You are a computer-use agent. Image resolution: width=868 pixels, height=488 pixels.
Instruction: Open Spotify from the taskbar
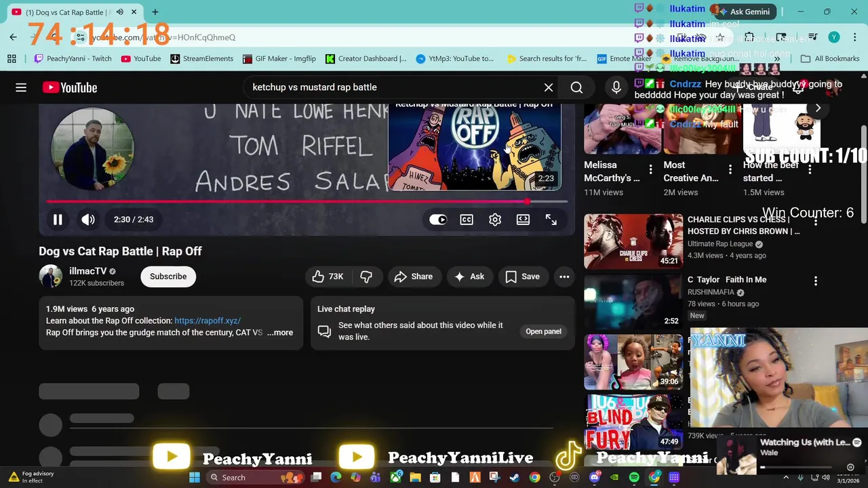634,478
